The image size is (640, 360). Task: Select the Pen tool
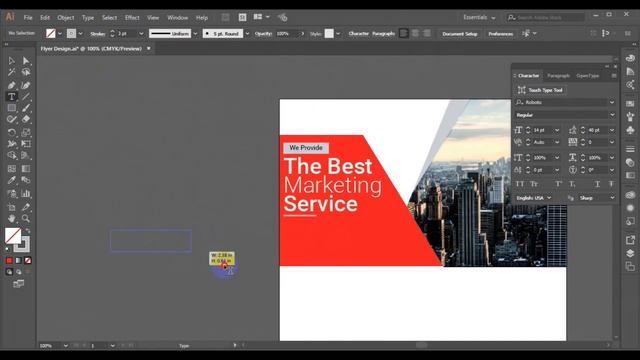pos(11,85)
